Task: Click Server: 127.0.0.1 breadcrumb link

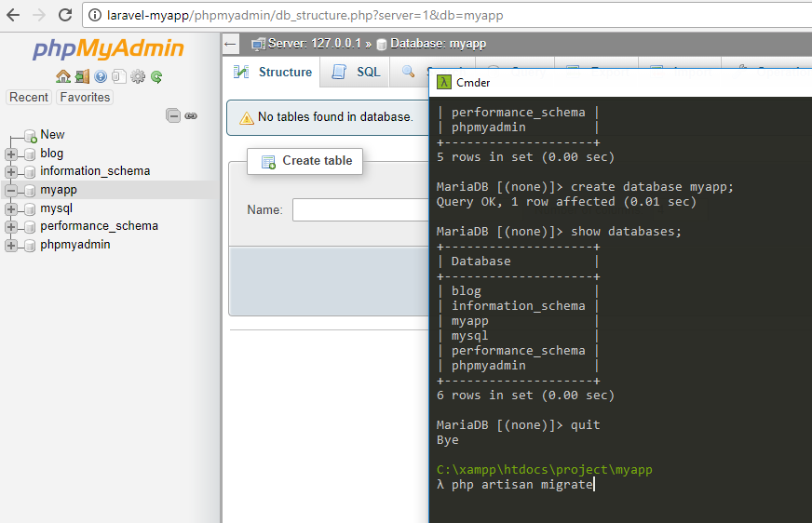Action: click(x=315, y=44)
